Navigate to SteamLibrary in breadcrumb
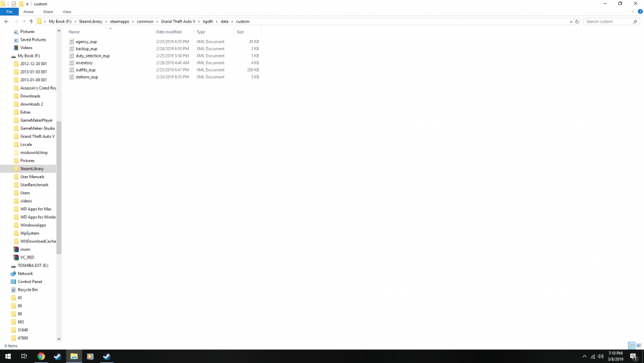 pyautogui.click(x=90, y=21)
